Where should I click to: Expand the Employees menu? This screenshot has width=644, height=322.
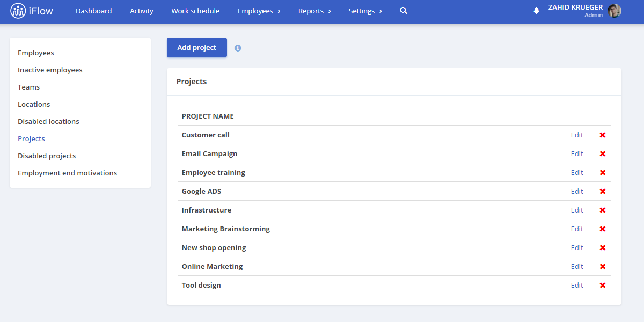click(259, 11)
